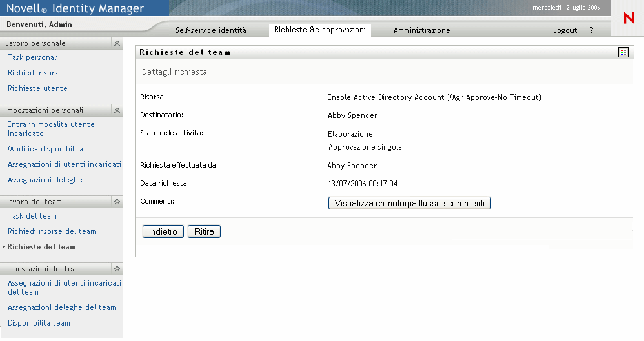Collapse the Impostazioni del team section

click(117, 269)
